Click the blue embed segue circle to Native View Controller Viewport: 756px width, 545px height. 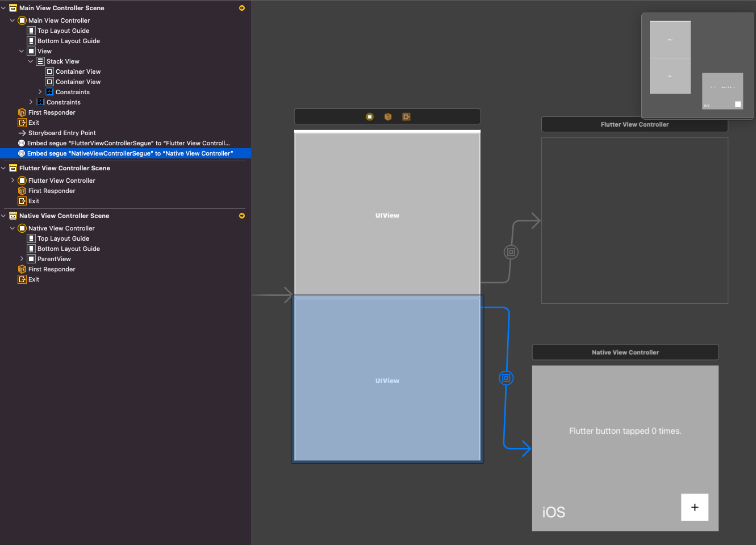[x=506, y=378]
